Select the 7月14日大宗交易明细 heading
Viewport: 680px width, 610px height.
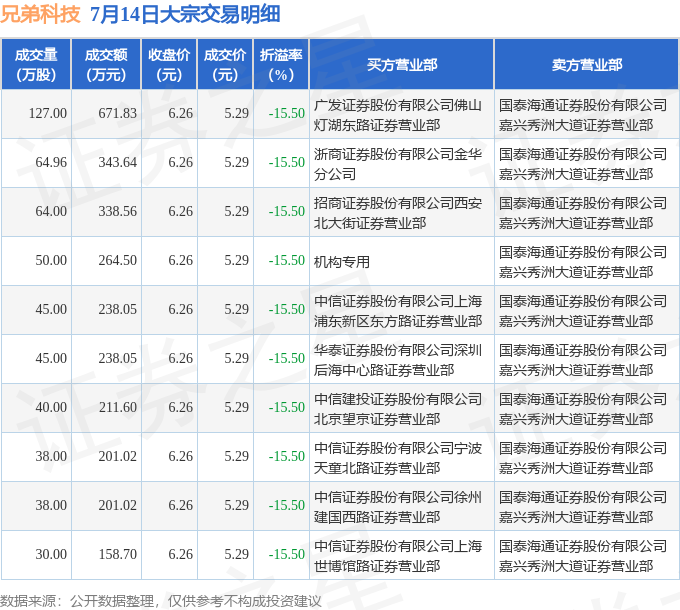click(185, 14)
